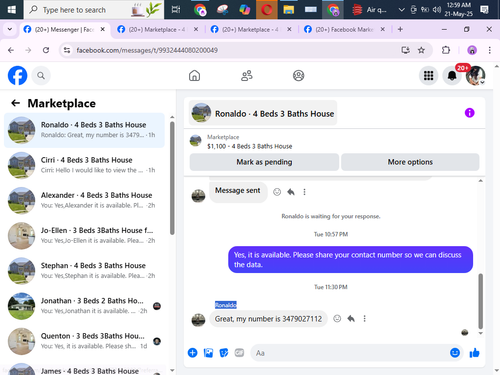
Task: Show hidden system tray icons
Action: click(x=401, y=10)
